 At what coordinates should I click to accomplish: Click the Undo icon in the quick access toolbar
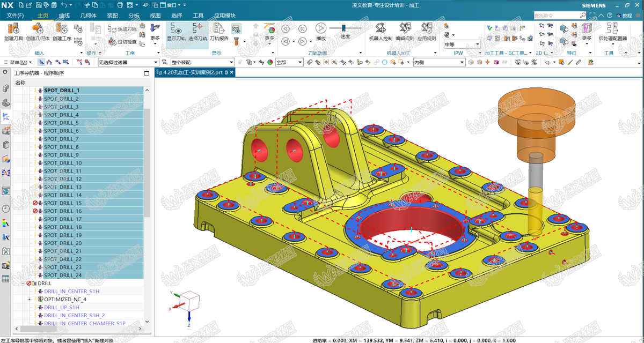(63, 5)
